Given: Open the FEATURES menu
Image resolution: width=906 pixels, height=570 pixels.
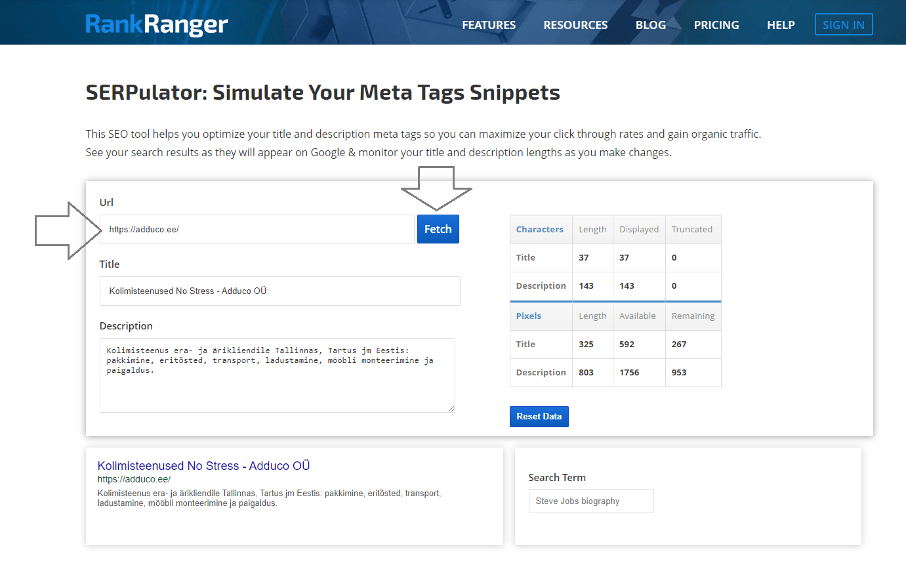Looking at the screenshot, I should point(488,25).
